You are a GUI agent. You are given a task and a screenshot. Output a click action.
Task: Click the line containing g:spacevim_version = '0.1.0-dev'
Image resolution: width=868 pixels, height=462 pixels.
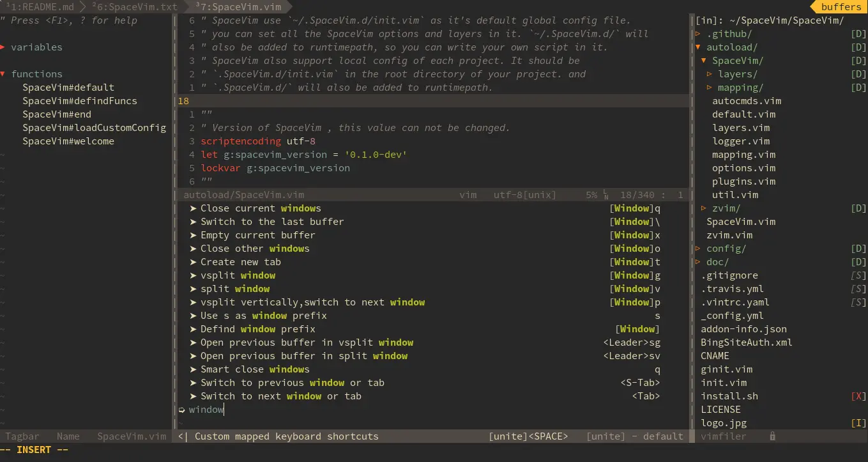coord(304,155)
